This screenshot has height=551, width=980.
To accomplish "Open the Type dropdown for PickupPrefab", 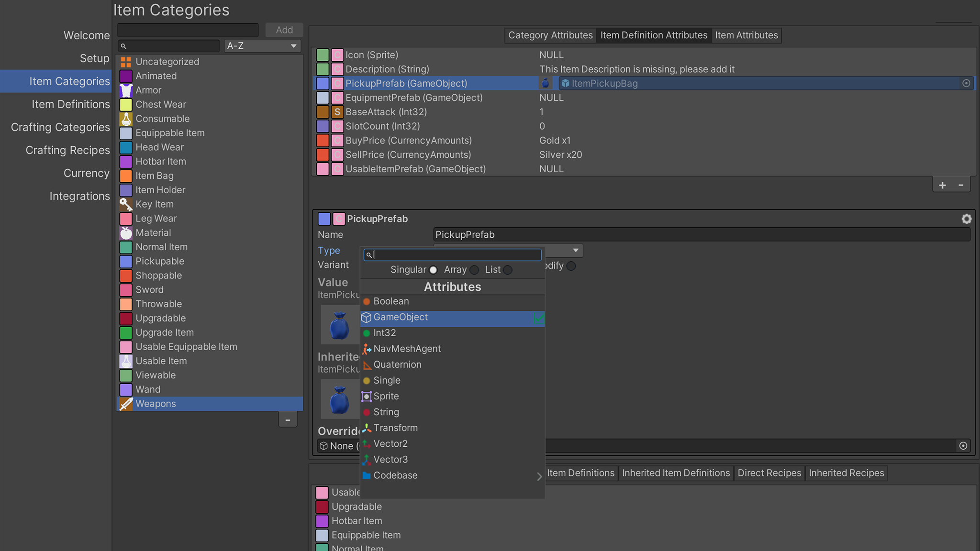I will [x=575, y=250].
